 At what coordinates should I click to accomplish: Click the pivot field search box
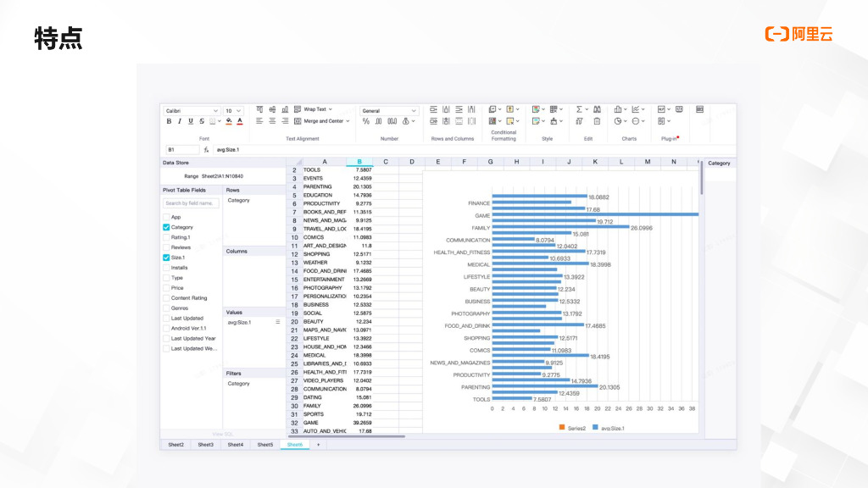click(191, 203)
